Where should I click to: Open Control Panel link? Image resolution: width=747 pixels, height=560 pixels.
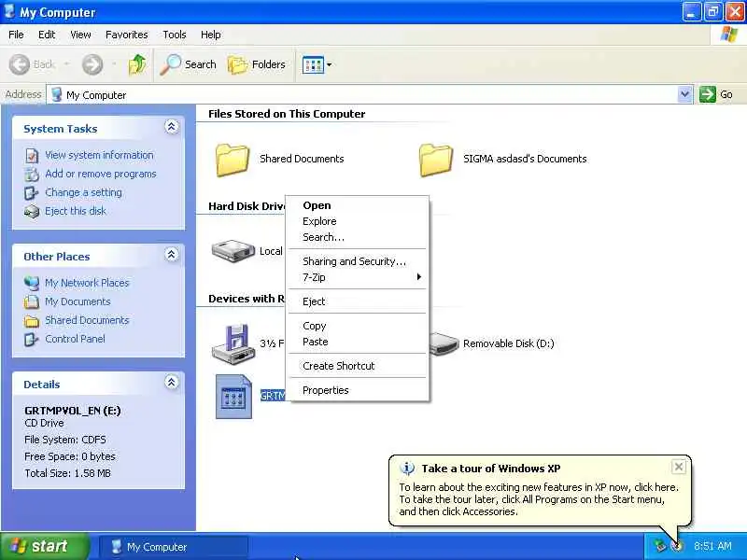[75, 339]
